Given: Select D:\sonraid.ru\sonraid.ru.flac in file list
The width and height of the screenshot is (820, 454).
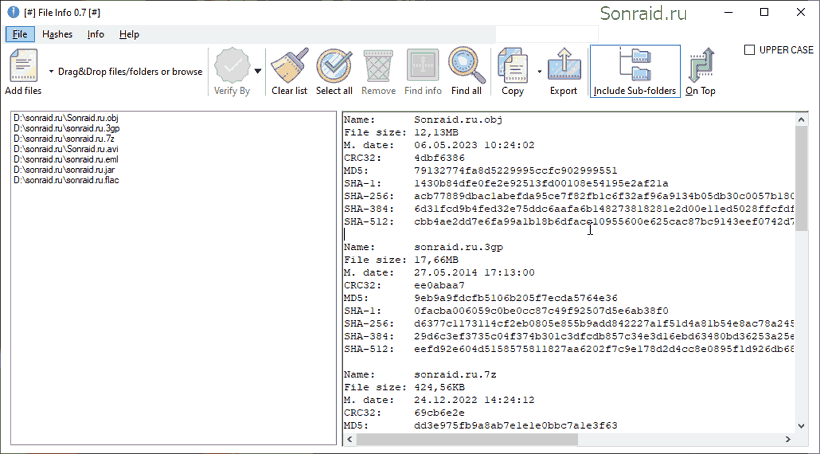Looking at the screenshot, I should 66,180.
